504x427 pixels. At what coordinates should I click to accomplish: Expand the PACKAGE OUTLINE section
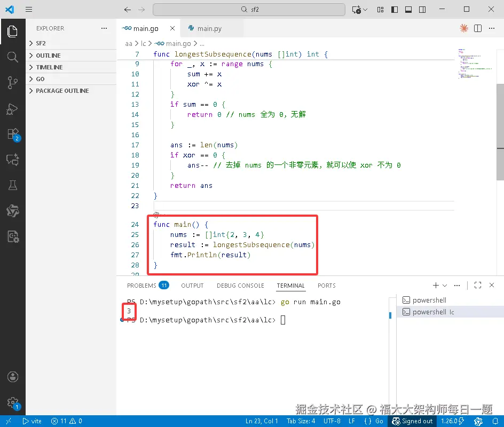71,91
